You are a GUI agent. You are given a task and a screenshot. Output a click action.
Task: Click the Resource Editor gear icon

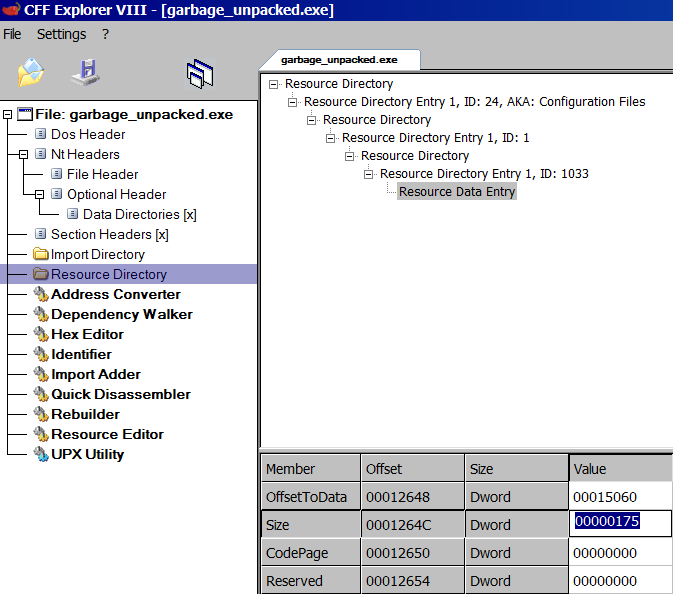click(x=41, y=434)
